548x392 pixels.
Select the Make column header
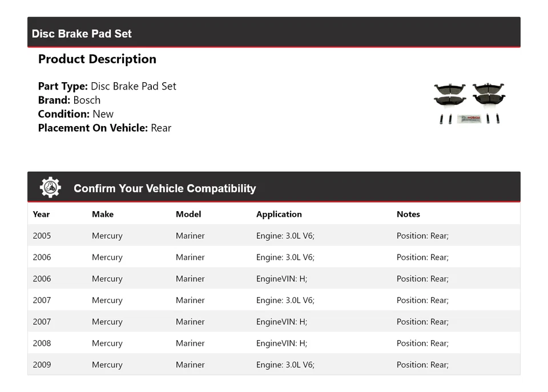(x=103, y=215)
